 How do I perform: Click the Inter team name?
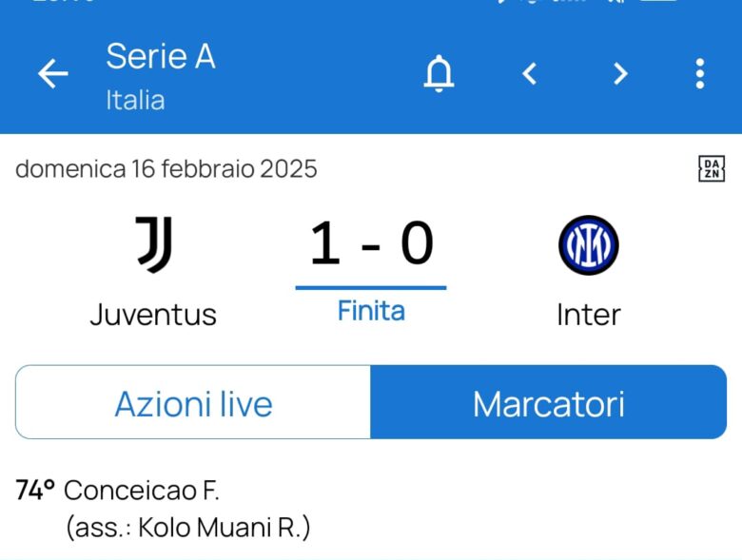[588, 314]
